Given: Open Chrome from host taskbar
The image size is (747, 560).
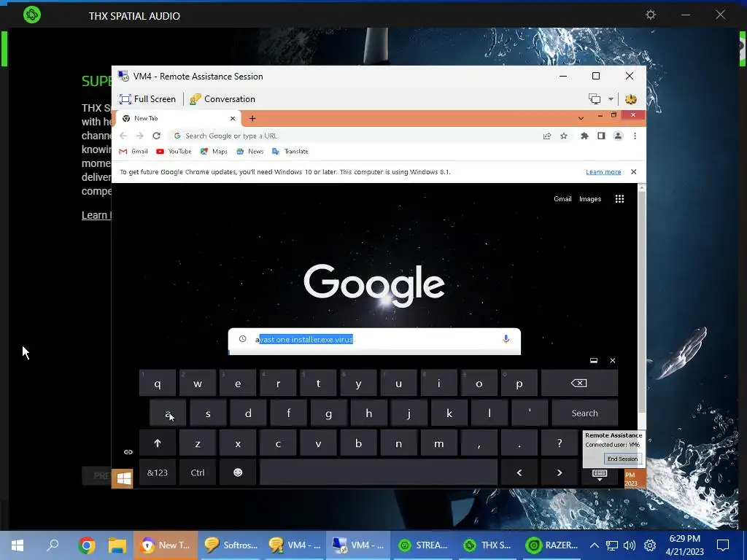Looking at the screenshot, I should click(87, 545).
